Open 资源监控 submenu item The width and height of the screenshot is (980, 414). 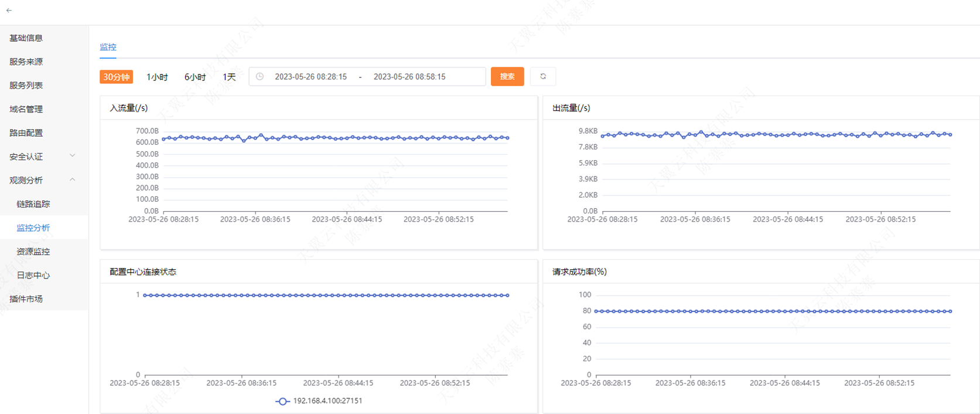pos(33,252)
